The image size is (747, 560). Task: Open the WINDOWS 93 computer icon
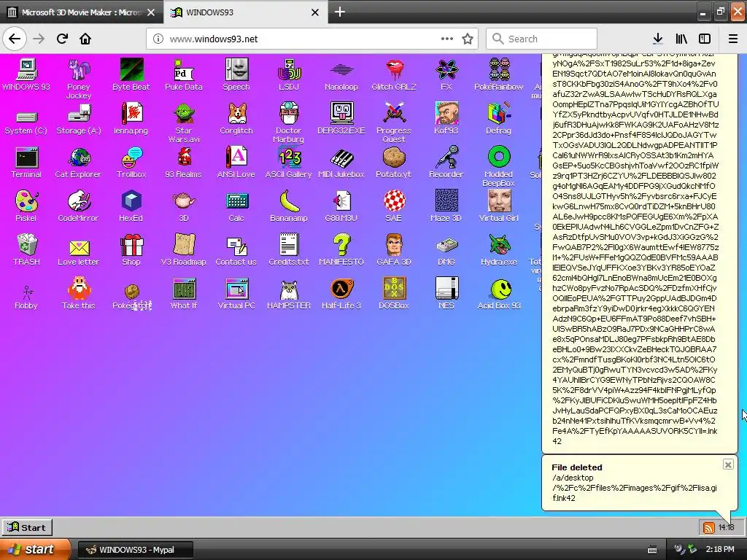tap(26, 70)
